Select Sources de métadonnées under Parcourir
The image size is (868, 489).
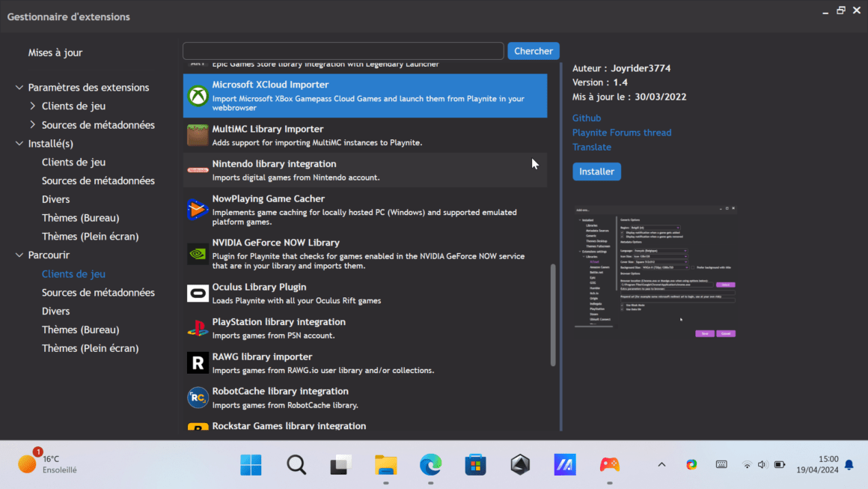[98, 292]
